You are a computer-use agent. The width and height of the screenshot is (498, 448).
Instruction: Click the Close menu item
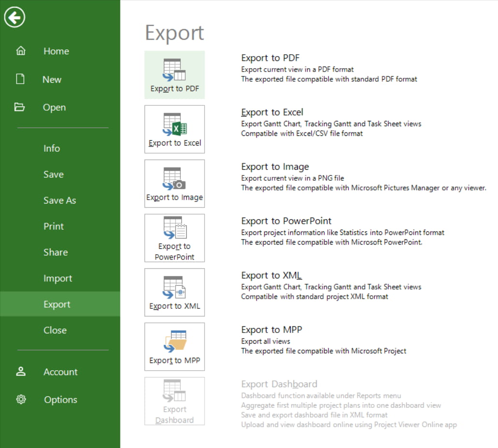(x=55, y=330)
